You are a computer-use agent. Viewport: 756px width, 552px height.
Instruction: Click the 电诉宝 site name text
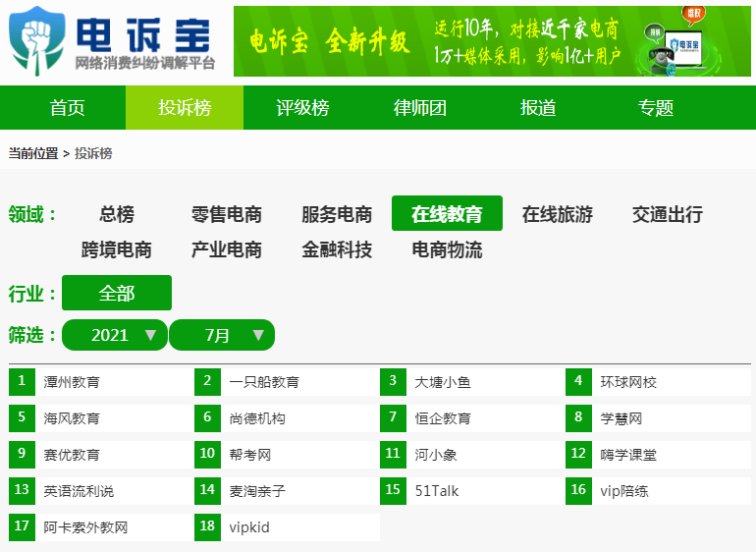tap(143, 34)
